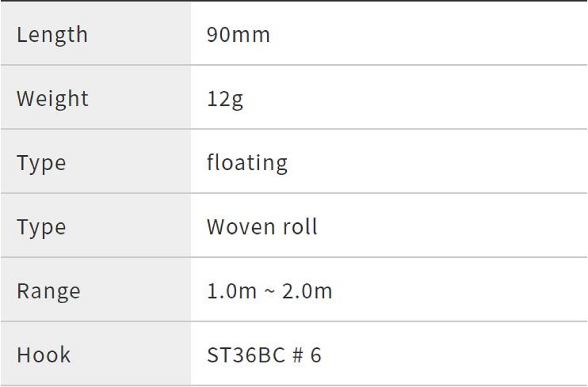Click the blank white area right of 12g
This screenshot has height=387, width=588.
coord(412,99)
